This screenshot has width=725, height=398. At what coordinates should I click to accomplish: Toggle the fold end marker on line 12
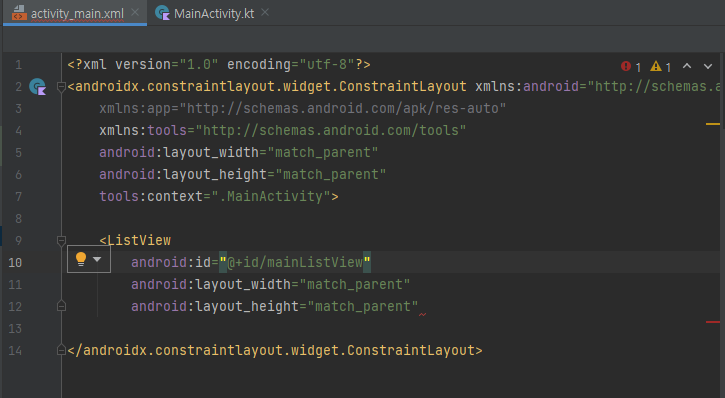tap(61, 306)
